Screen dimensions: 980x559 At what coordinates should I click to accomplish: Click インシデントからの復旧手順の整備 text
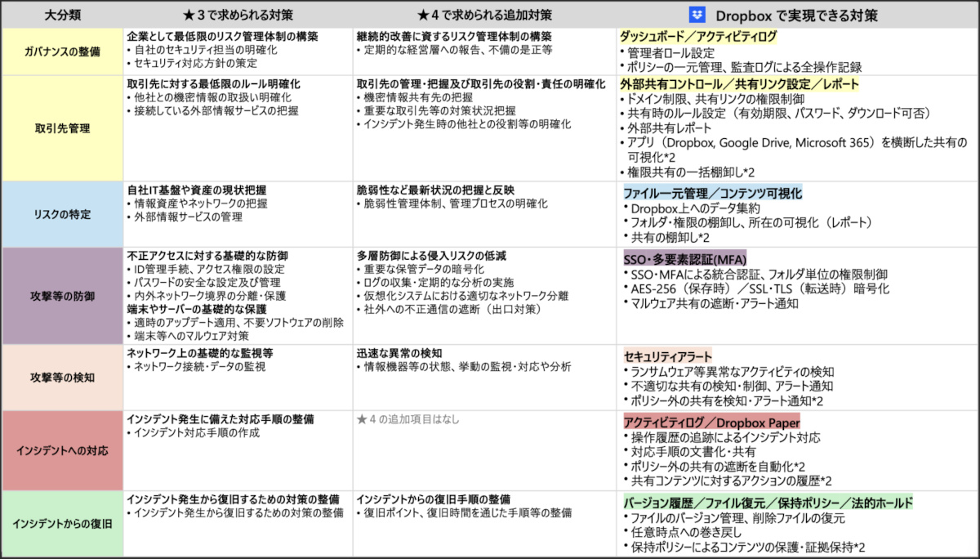(434, 499)
